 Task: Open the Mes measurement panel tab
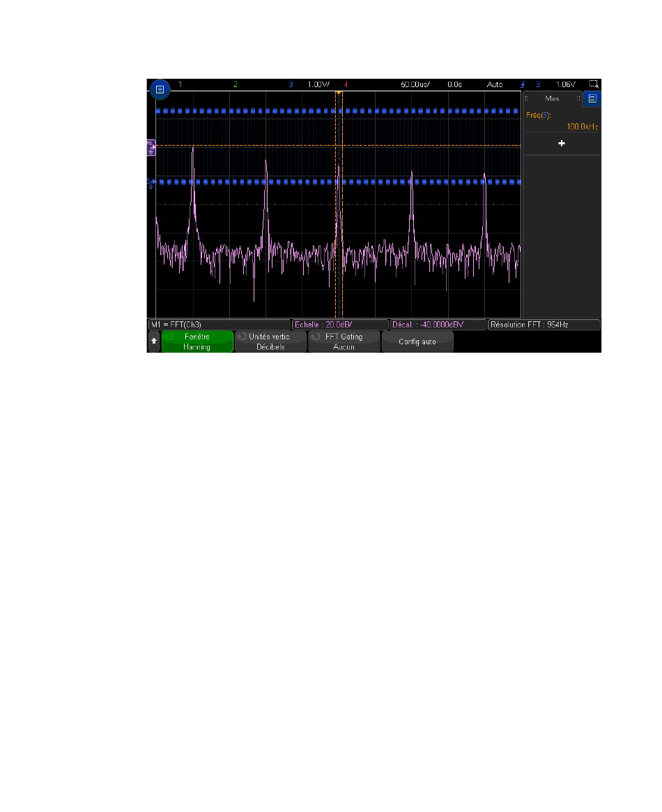[553, 98]
